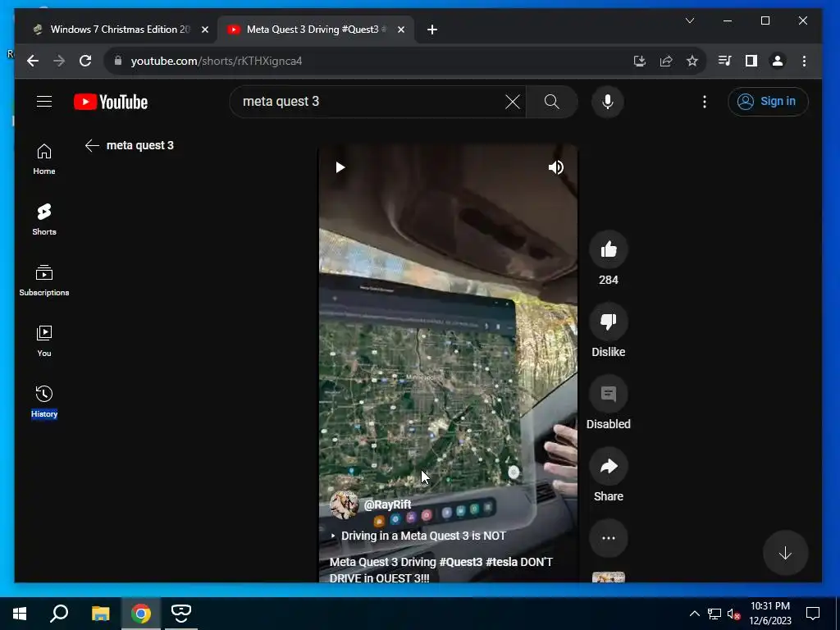Open the Windows Start menu
The width and height of the screenshot is (840, 630).
20,614
